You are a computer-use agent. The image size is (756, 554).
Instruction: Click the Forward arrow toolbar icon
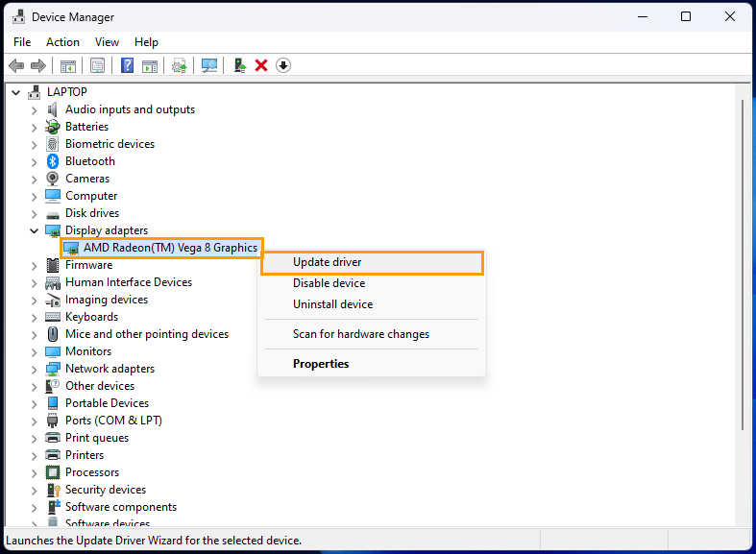[38, 65]
